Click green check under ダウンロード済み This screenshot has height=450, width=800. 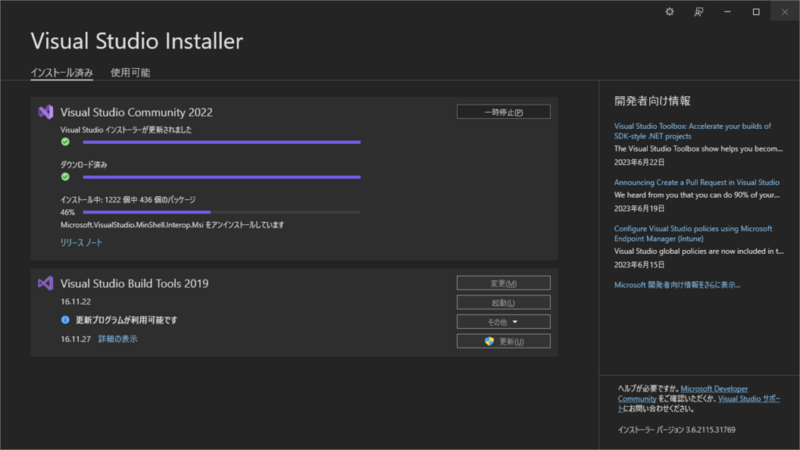click(x=65, y=177)
